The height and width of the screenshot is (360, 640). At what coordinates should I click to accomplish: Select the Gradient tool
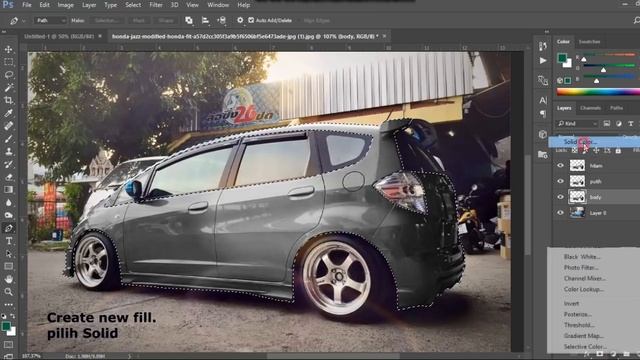(9, 189)
